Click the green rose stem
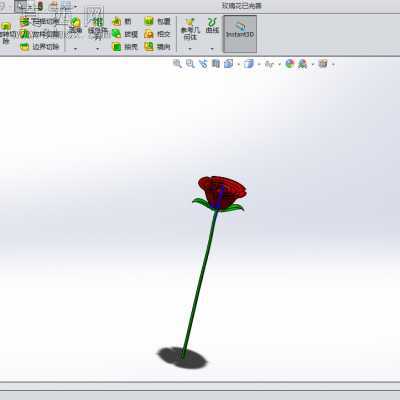Screen dimensions: 400x400 200,284
